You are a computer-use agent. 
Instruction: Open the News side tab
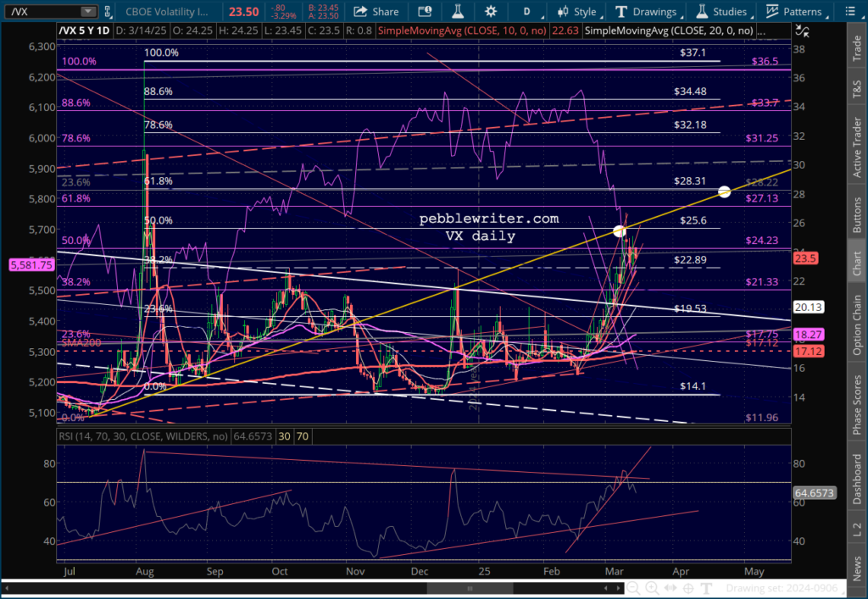pos(856,568)
